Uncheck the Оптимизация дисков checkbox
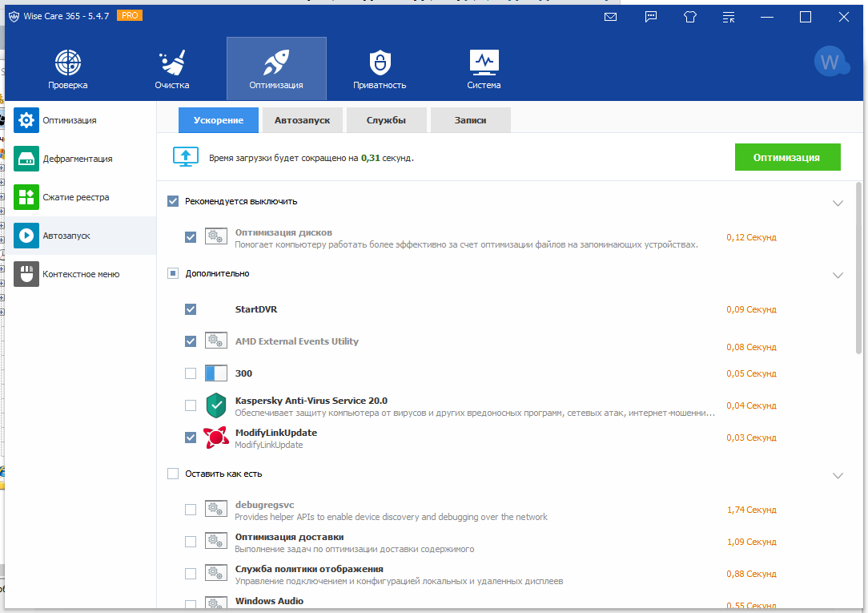Screen dimensions: 868x613 (191, 237)
